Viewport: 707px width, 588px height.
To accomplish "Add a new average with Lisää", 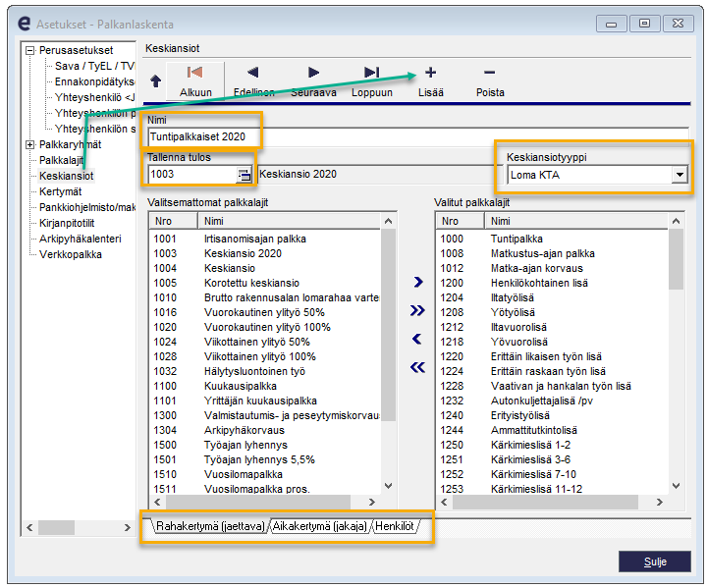I will 431,81.
